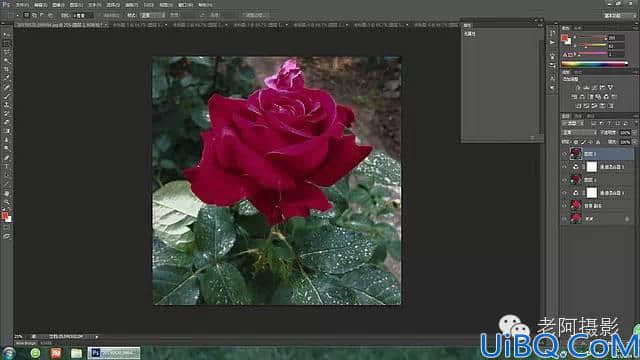Image resolution: width=640 pixels, height=360 pixels.
Task: Select the Eraser tool
Action: click(6, 122)
